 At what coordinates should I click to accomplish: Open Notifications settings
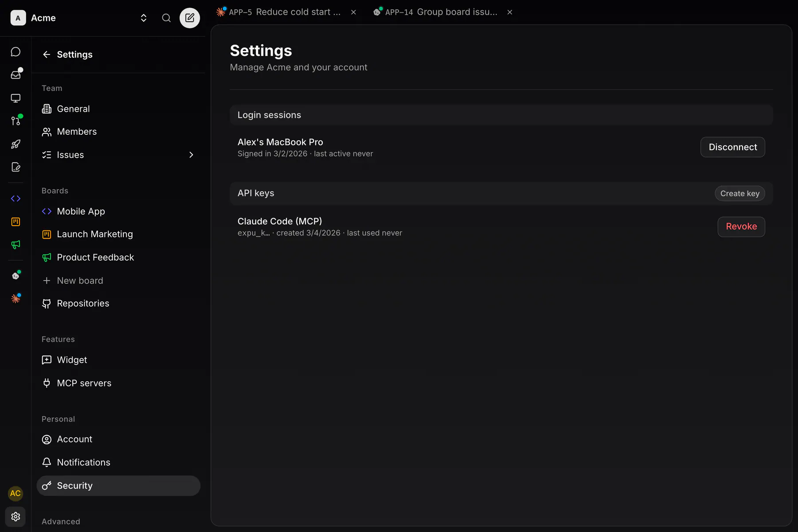click(118, 462)
